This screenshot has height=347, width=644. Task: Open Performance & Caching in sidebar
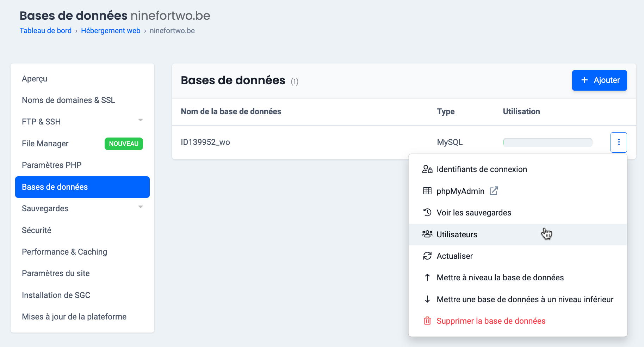[64, 252]
